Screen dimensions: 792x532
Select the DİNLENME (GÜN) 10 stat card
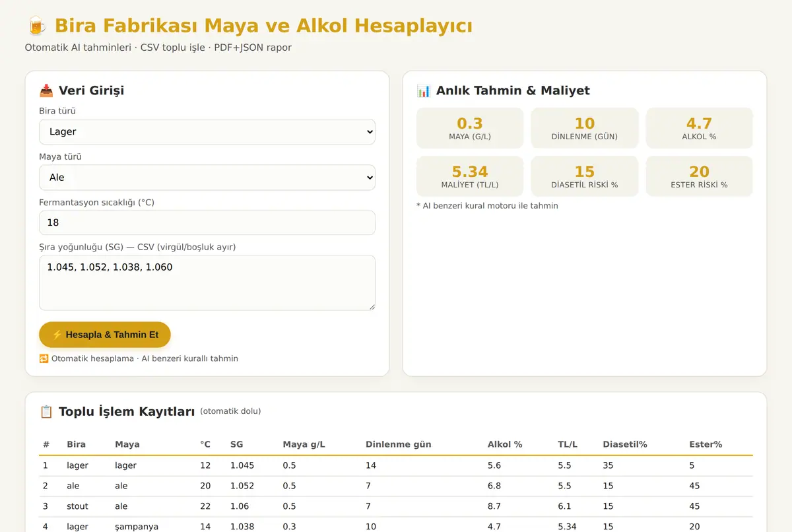click(585, 128)
